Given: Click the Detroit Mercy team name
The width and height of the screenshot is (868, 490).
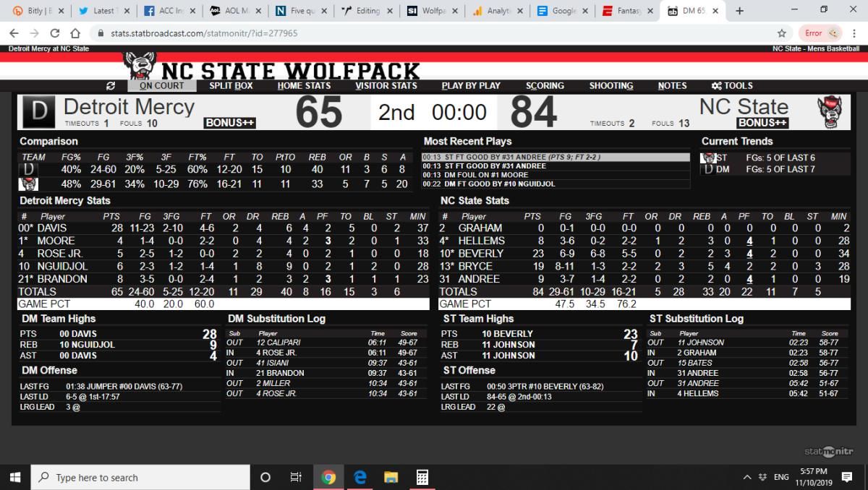Looking at the screenshot, I should click(x=129, y=107).
